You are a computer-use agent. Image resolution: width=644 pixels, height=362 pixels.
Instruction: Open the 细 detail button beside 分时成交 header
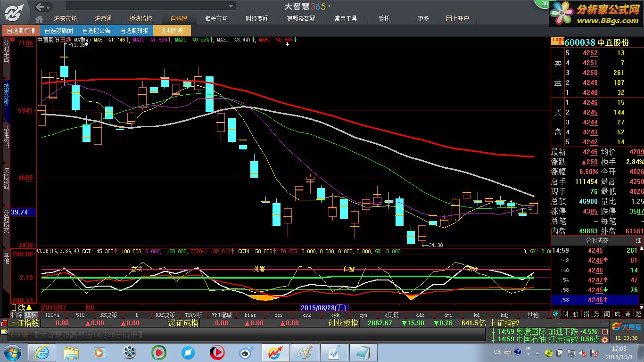tap(638, 240)
